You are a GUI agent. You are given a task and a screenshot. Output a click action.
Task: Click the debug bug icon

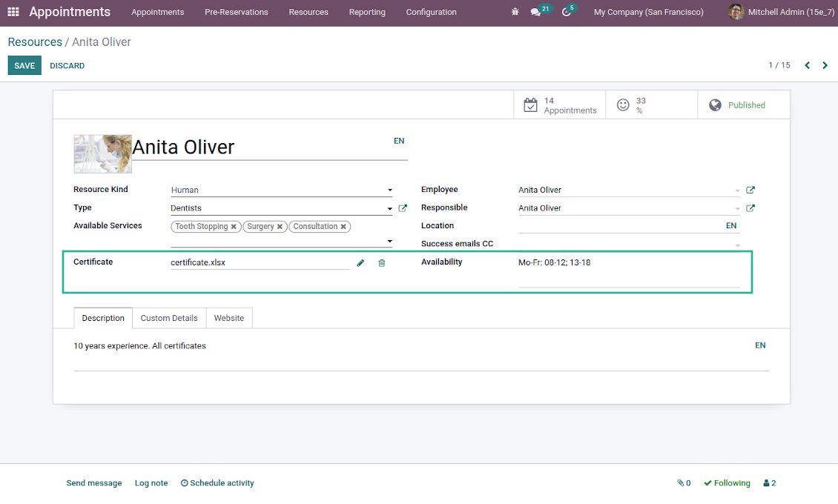[515, 12]
